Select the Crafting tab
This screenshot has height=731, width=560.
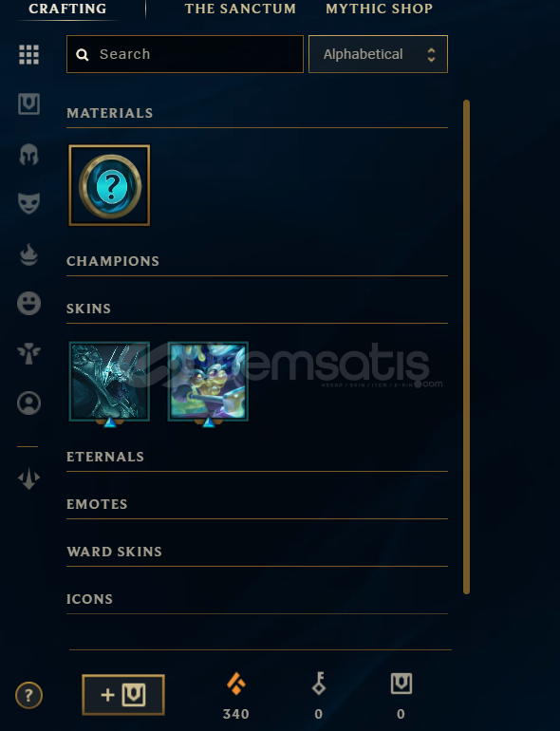(x=67, y=9)
